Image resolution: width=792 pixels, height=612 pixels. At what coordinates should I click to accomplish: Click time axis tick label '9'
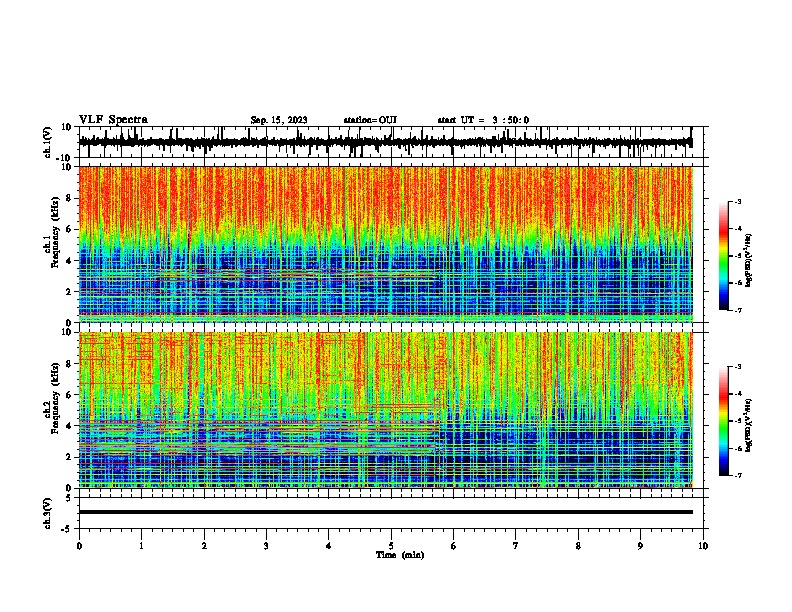tap(640, 546)
